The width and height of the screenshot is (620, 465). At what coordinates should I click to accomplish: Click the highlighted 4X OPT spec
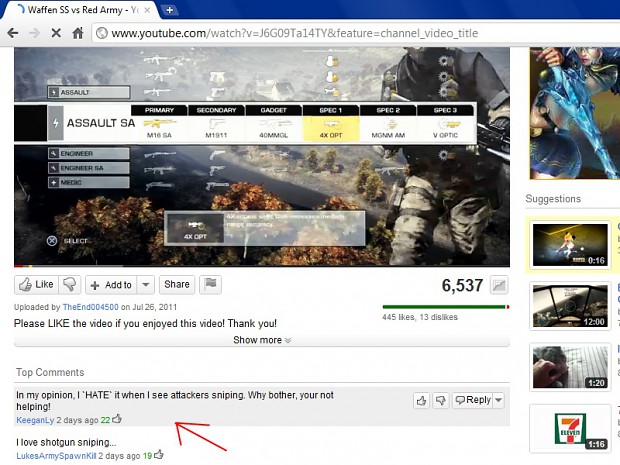[x=331, y=129]
